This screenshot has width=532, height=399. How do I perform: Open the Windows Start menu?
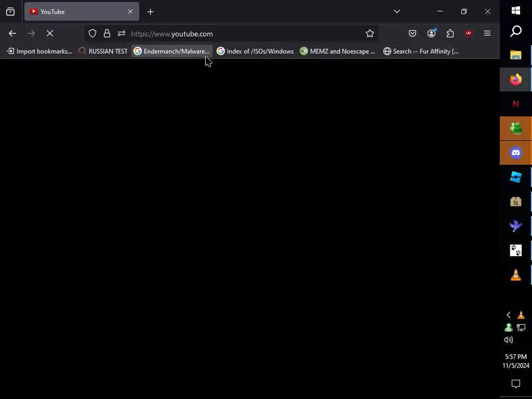516,10
